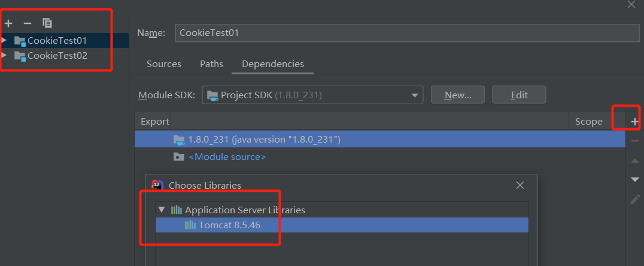Click the Name input field

[407, 33]
